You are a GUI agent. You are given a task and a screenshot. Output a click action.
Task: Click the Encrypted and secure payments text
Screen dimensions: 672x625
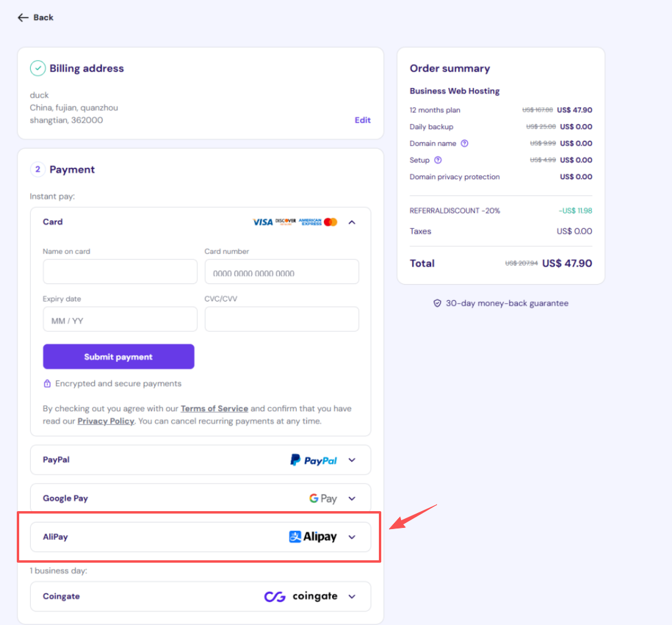click(118, 384)
